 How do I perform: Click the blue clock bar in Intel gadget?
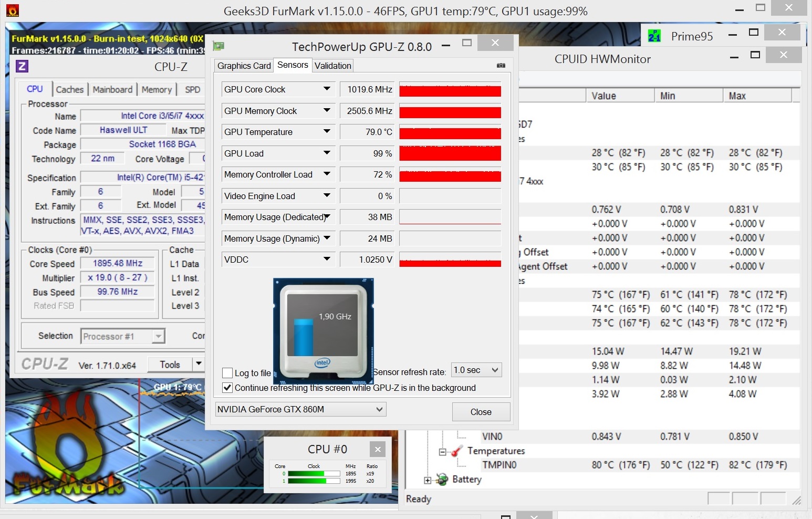304,338
